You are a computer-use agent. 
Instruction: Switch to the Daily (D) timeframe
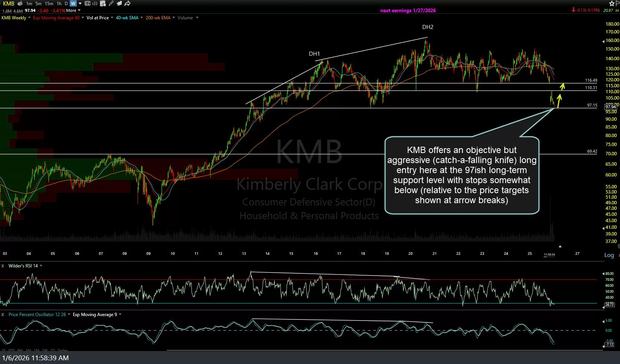tap(66, 4)
